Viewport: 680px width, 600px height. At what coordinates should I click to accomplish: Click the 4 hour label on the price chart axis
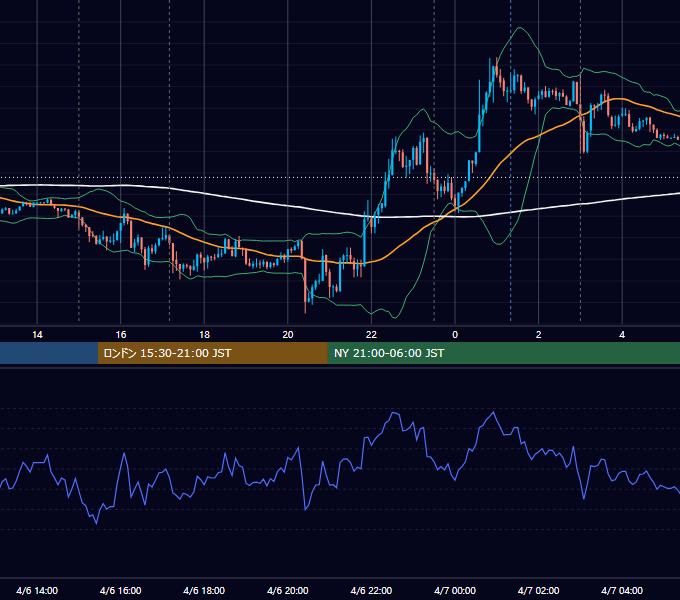click(622, 335)
